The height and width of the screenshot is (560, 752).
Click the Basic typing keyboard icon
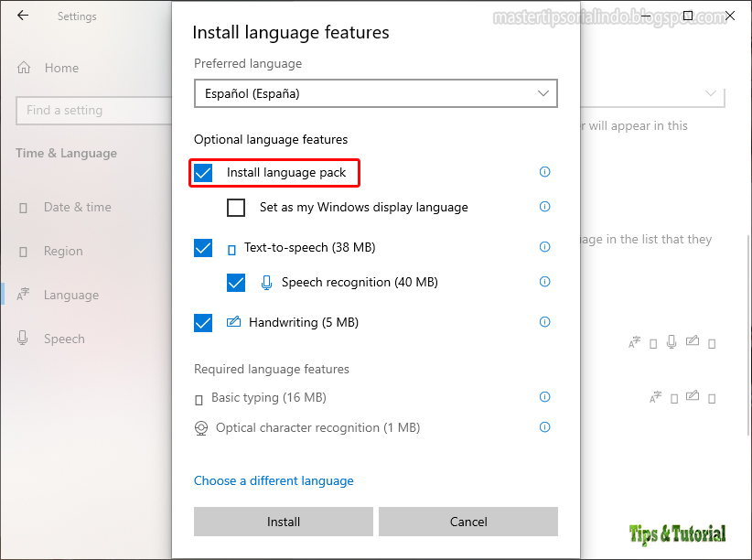(x=199, y=397)
